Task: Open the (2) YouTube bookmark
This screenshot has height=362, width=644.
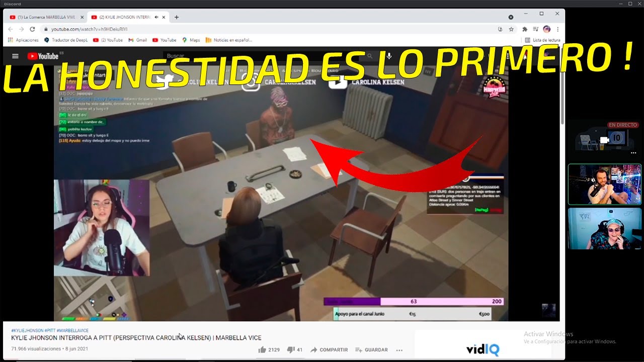Action: coord(108,40)
